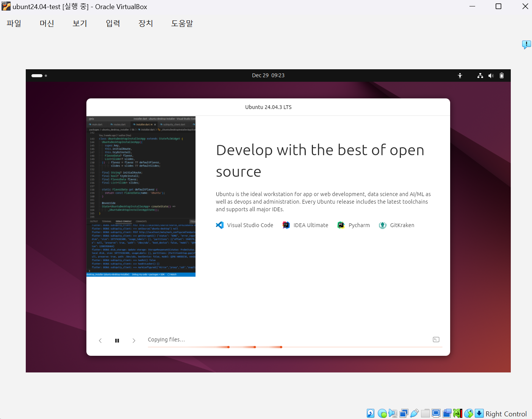Open the 장치 menu
The width and height of the screenshot is (532, 419).
tap(146, 23)
